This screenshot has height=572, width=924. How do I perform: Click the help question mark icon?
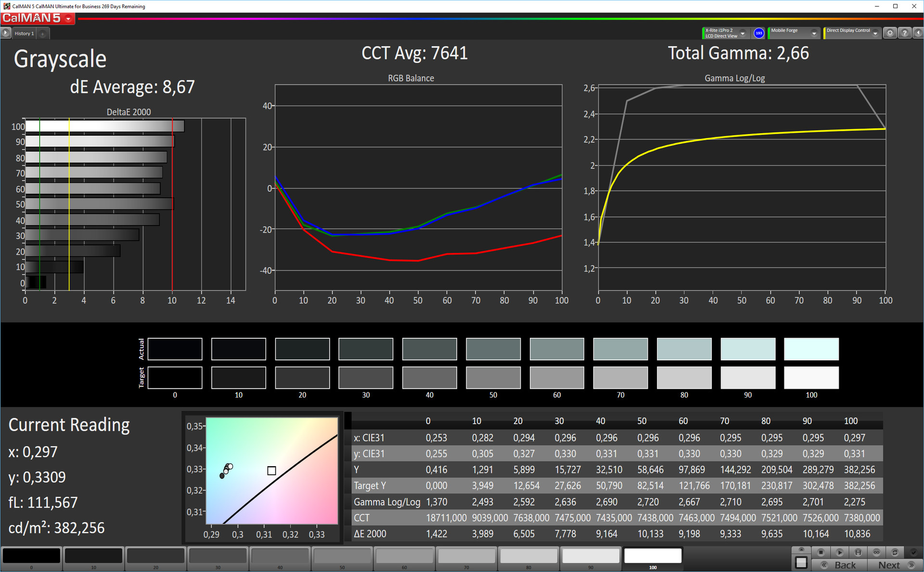point(904,33)
